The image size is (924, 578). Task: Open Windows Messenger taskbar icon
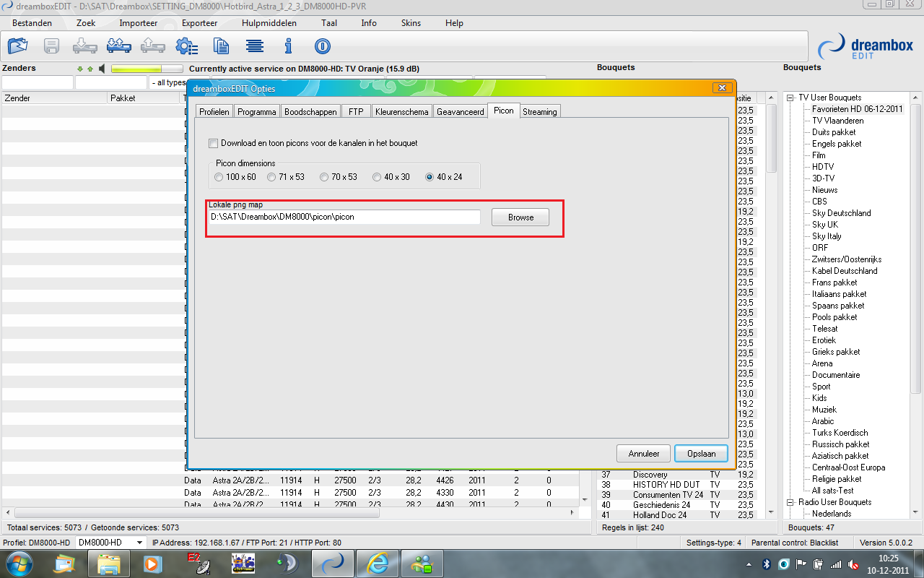click(x=421, y=563)
